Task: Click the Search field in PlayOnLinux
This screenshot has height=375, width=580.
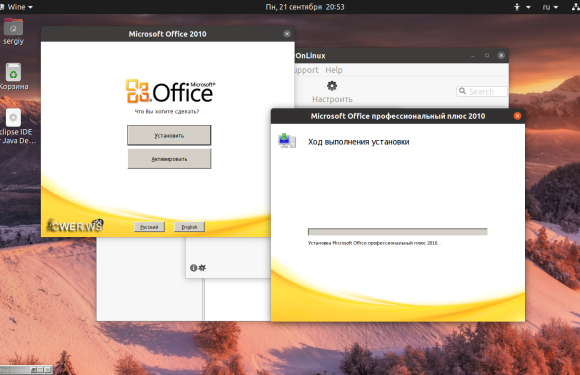Action: point(482,91)
